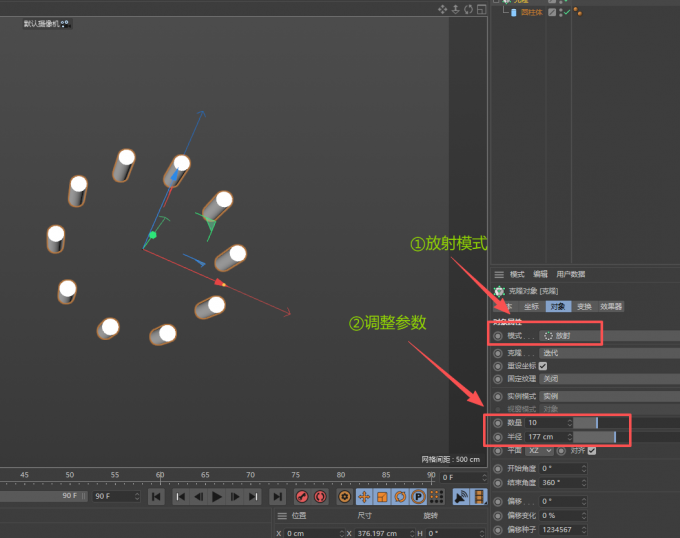
Task: Switch to the 变换 tab
Action: (584, 307)
